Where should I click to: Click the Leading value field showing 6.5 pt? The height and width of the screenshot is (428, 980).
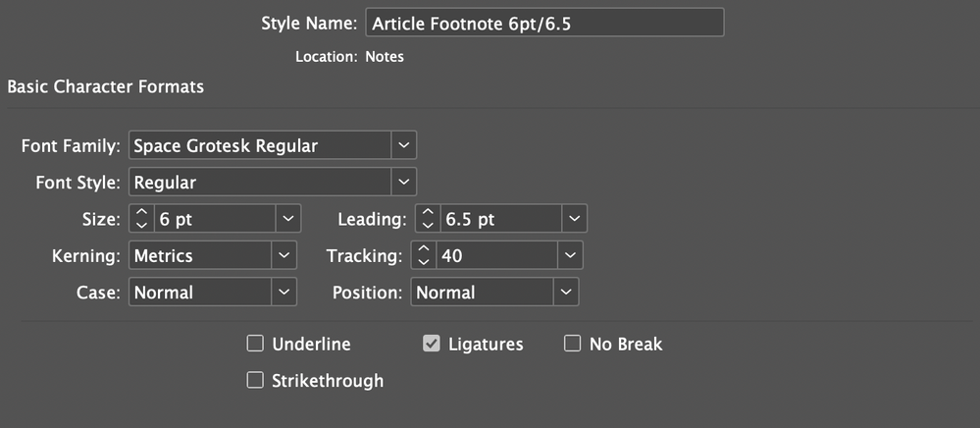[x=499, y=218]
